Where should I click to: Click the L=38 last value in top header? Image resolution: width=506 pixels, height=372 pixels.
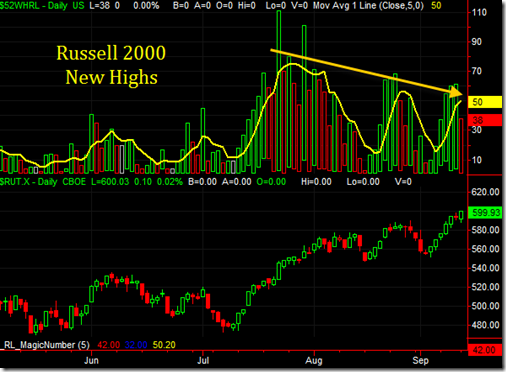[x=100, y=6]
